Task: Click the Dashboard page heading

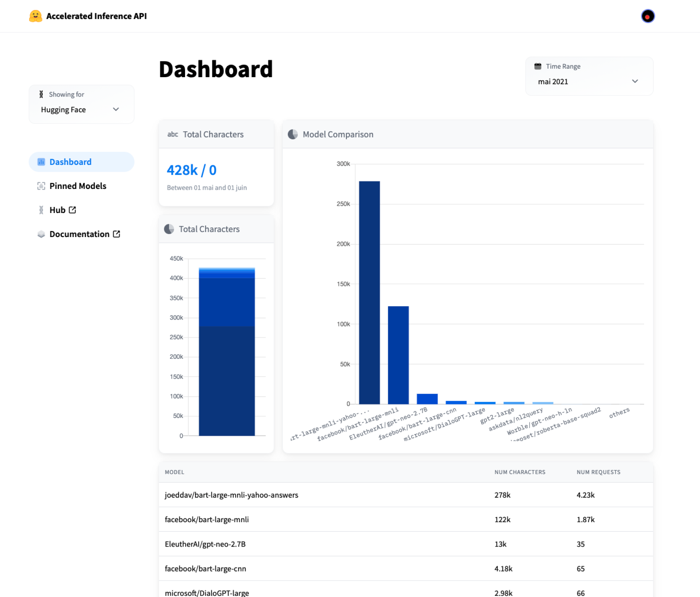Action: click(216, 69)
